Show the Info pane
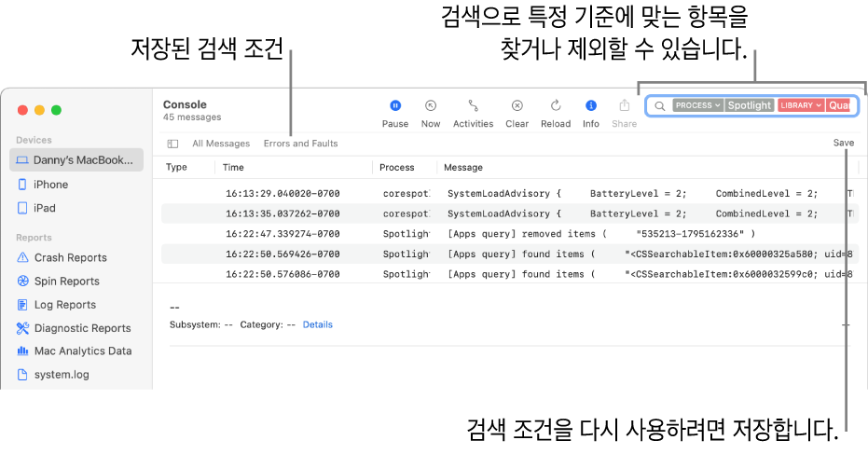Screen dimensions: 868x454 (x=591, y=114)
